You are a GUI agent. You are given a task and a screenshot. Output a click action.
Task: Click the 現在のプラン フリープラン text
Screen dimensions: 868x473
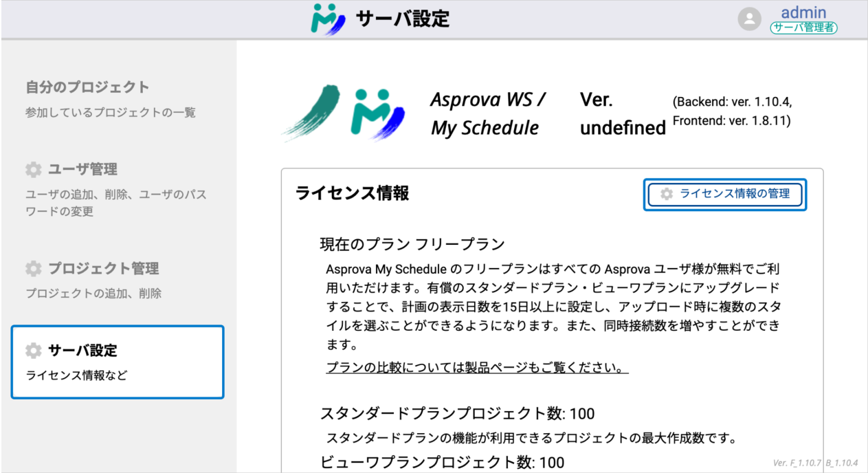(x=412, y=245)
